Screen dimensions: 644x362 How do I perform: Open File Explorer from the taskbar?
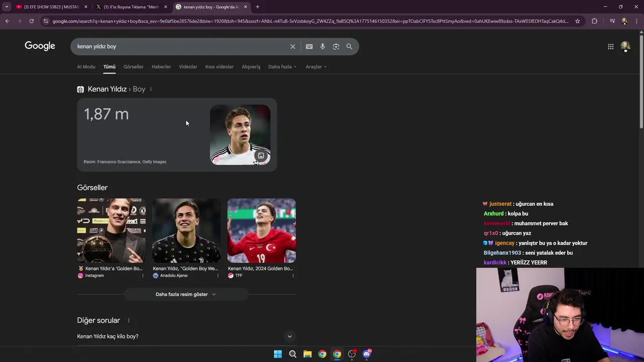click(x=307, y=354)
